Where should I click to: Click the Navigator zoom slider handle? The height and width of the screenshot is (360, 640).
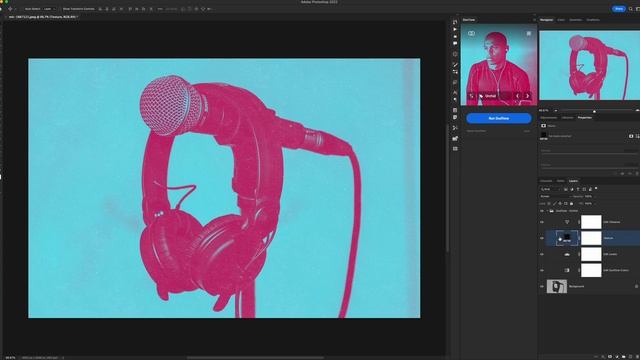(x=594, y=111)
